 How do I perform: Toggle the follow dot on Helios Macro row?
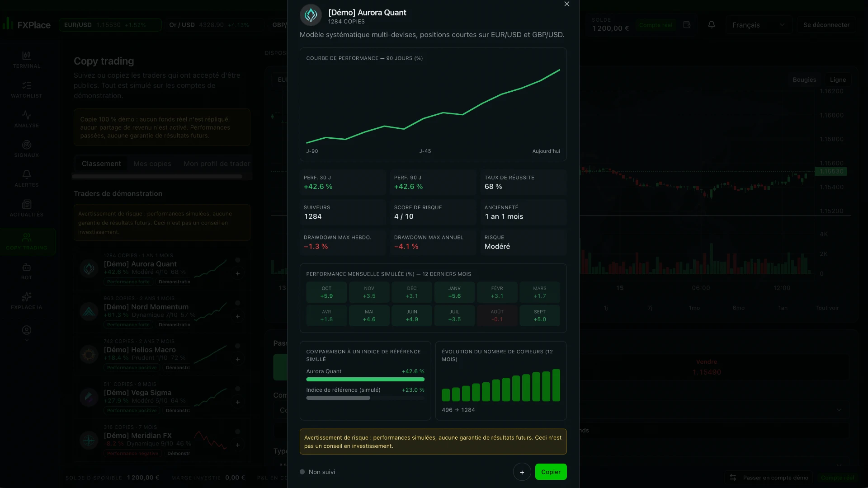237,346
